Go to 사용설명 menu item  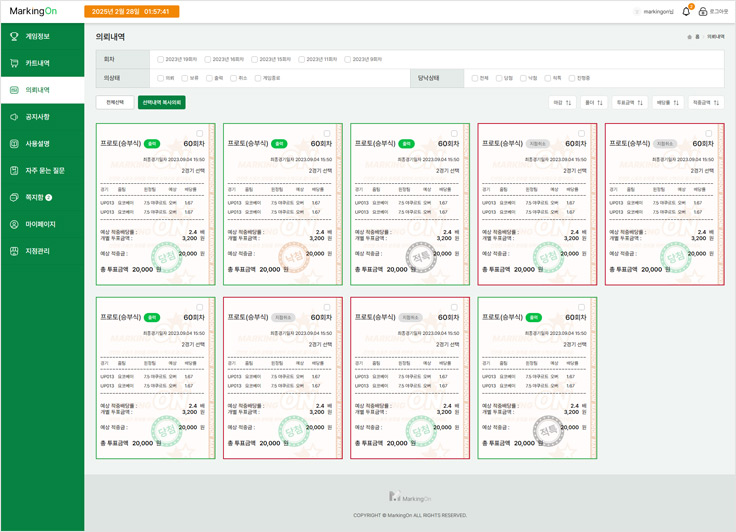coord(38,144)
